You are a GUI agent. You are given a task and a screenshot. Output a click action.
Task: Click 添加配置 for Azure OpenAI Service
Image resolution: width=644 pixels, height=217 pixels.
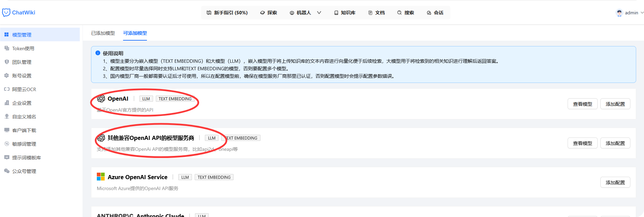615,183
